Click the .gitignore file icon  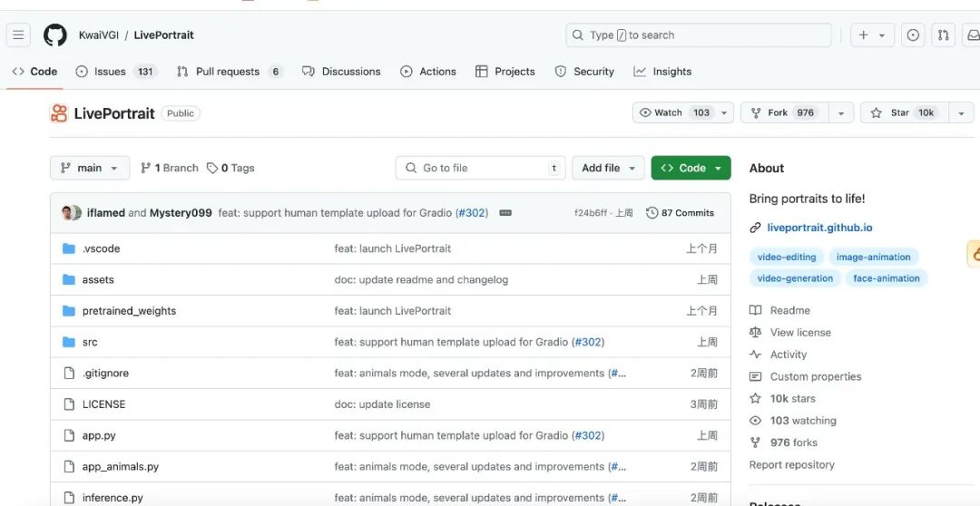pos(69,373)
